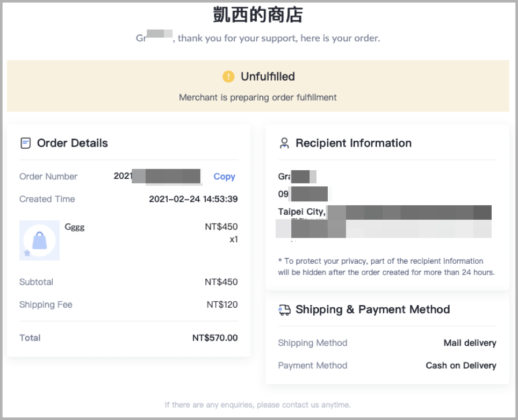Click the shipping truck icon
The image size is (518, 420).
(x=284, y=310)
